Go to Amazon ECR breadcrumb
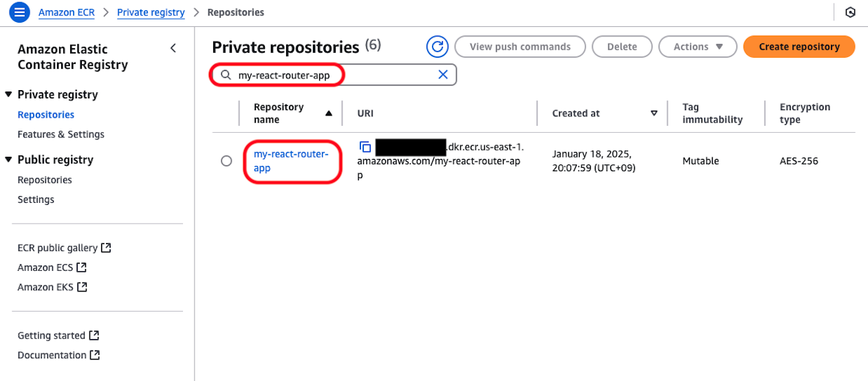 tap(67, 12)
